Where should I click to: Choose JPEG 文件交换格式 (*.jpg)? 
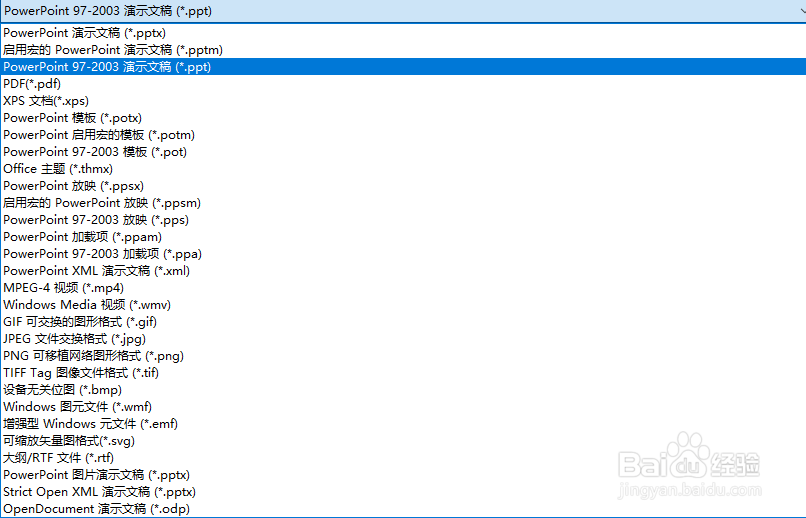coord(403,339)
